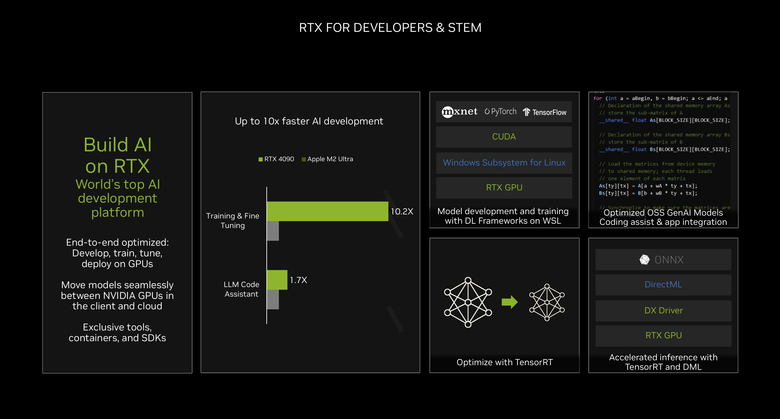Image resolution: width=780 pixels, height=419 pixels.
Task: Click the 'RTX 4090' legend label
Action: [x=279, y=159]
